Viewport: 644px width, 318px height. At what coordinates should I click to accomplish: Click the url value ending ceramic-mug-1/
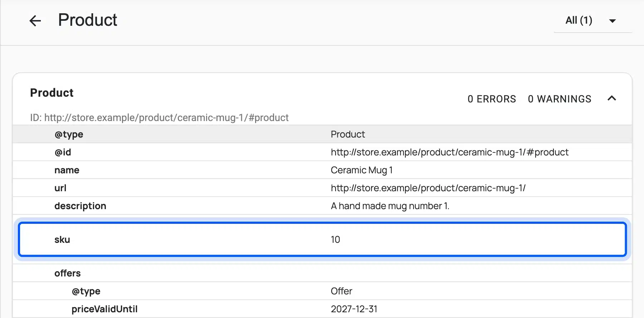(x=428, y=188)
